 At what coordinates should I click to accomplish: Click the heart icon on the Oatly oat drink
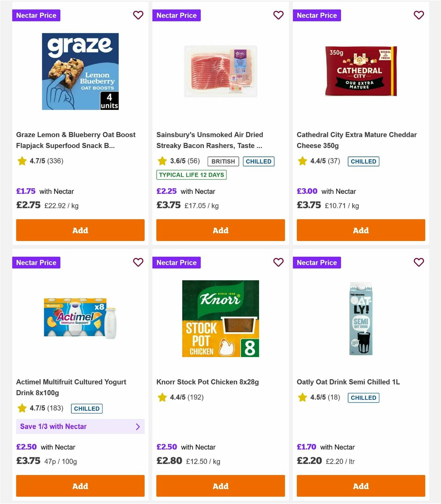coord(419,262)
